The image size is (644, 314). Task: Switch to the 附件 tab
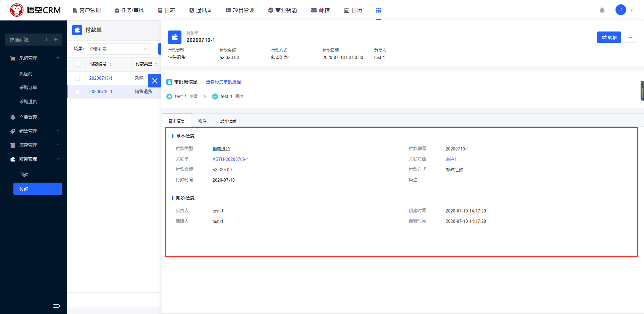point(202,121)
